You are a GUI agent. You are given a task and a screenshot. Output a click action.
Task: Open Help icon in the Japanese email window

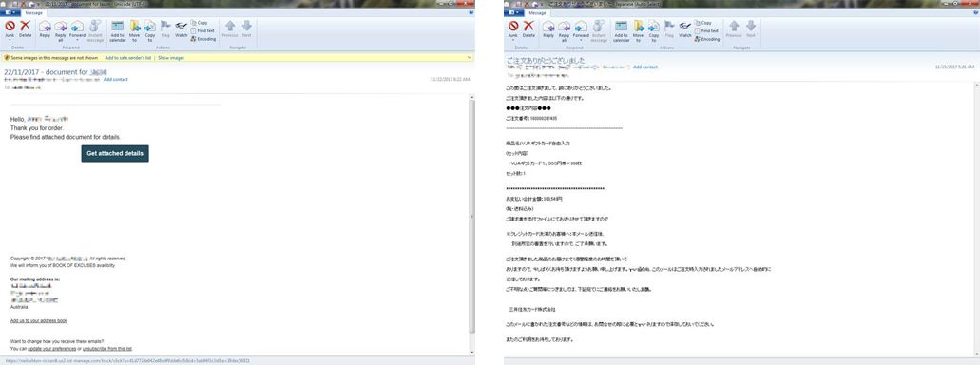coord(974,12)
